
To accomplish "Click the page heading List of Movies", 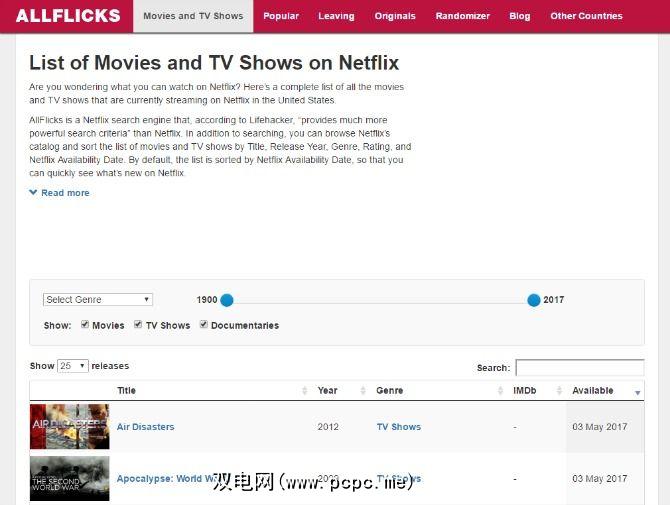I will point(214,63).
